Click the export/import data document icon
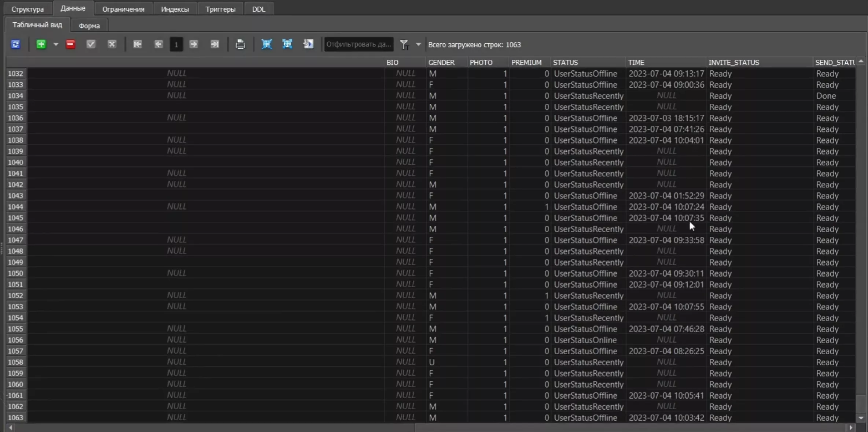The width and height of the screenshot is (868, 432). click(308, 44)
